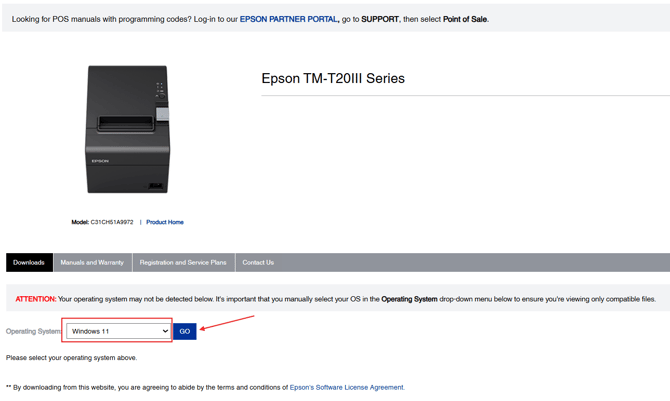Click the Operating System field label
Image resolution: width=670 pixels, height=401 pixels.
[x=34, y=331]
